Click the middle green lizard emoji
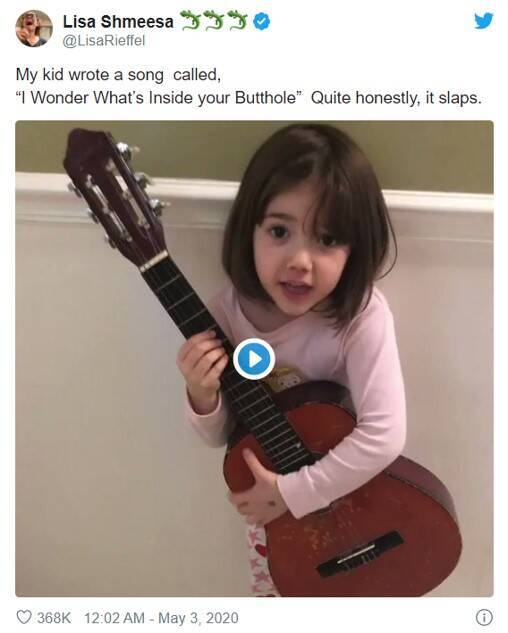Viewport: 508px width, 633px height. (213, 20)
